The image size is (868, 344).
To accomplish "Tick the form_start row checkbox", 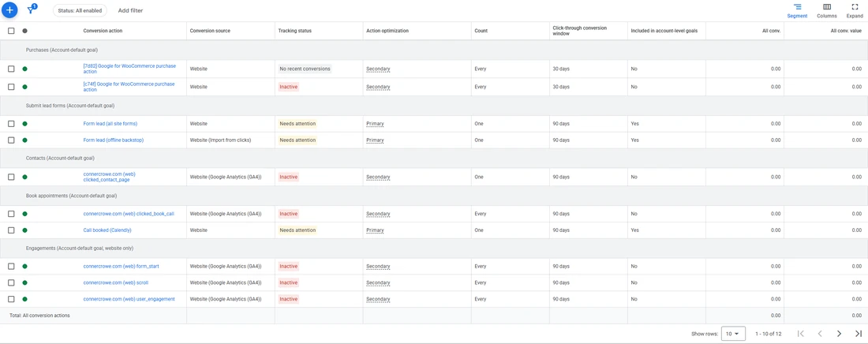I will tap(11, 267).
